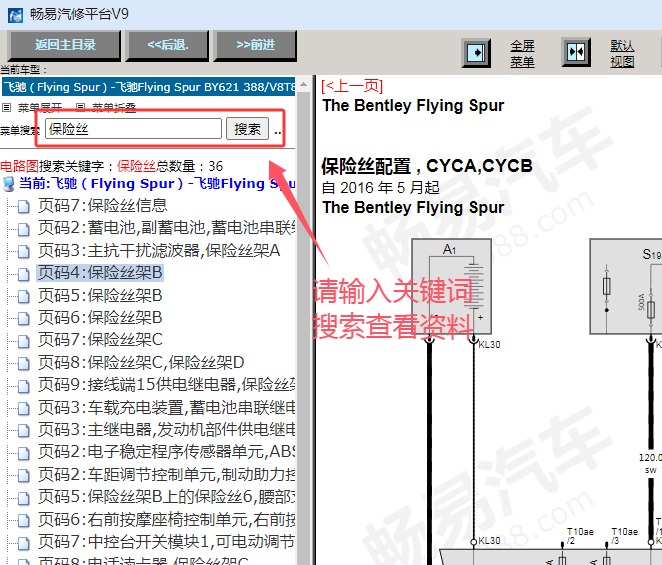Viewport: 662px width, 565px height.
Task: Click page icon beside 页码5:保险丝架B上的保险丝6
Action: 24,497
